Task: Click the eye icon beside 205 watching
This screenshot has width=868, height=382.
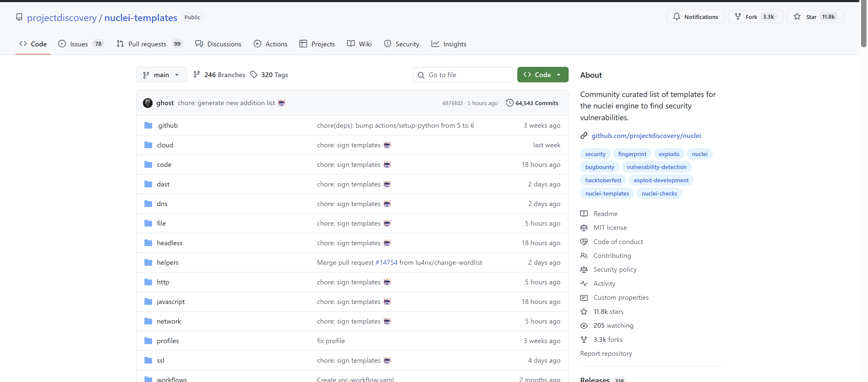Action: point(584,326)
